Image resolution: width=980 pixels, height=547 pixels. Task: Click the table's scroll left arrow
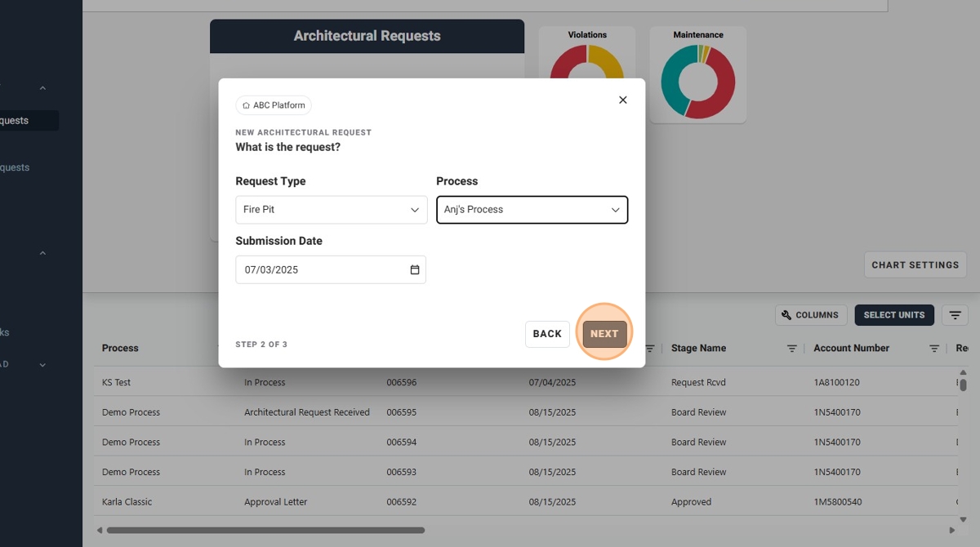[100, 530]
